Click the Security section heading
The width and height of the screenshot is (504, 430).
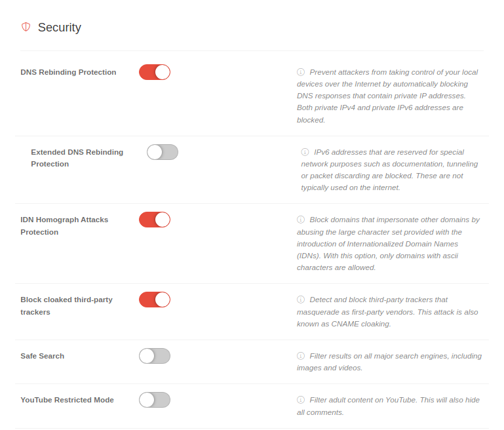(59, 28)
